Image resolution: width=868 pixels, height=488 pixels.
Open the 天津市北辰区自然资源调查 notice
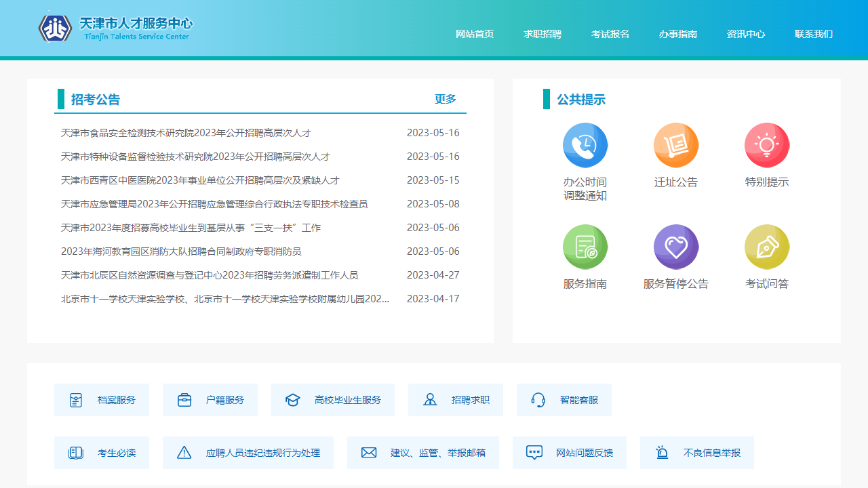[210, 275]
